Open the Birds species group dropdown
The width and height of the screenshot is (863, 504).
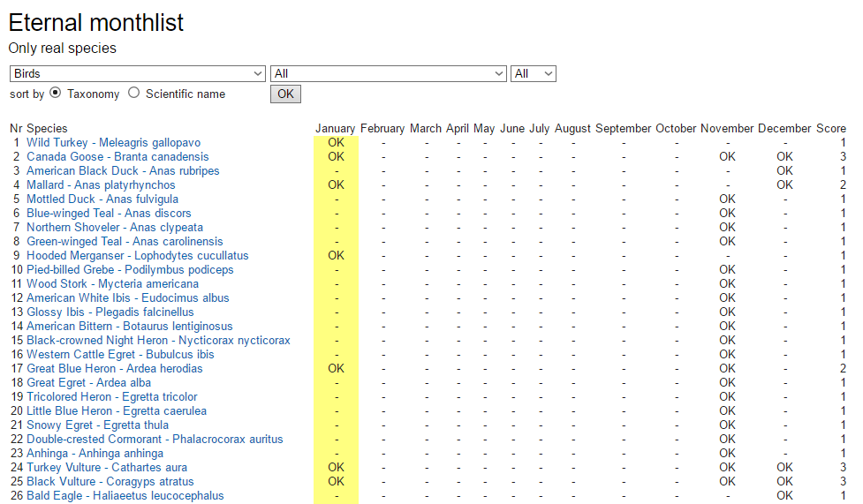[137, 73]
